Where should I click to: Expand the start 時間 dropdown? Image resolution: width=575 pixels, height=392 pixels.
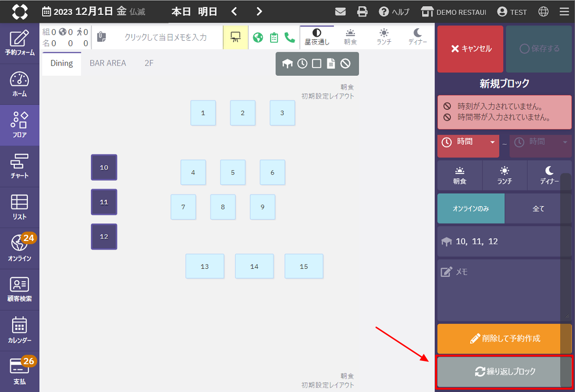468,142
